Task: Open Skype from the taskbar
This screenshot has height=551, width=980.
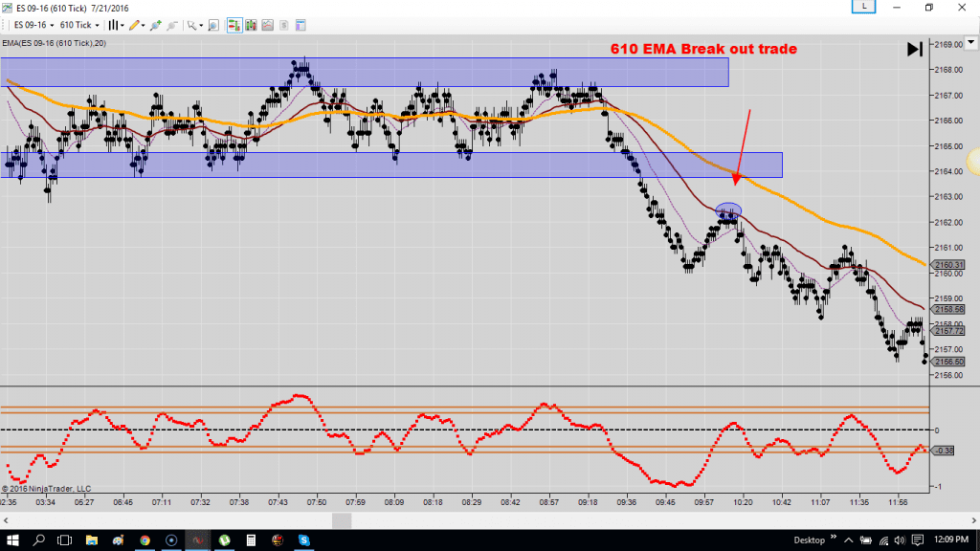Action: [303, 540]
